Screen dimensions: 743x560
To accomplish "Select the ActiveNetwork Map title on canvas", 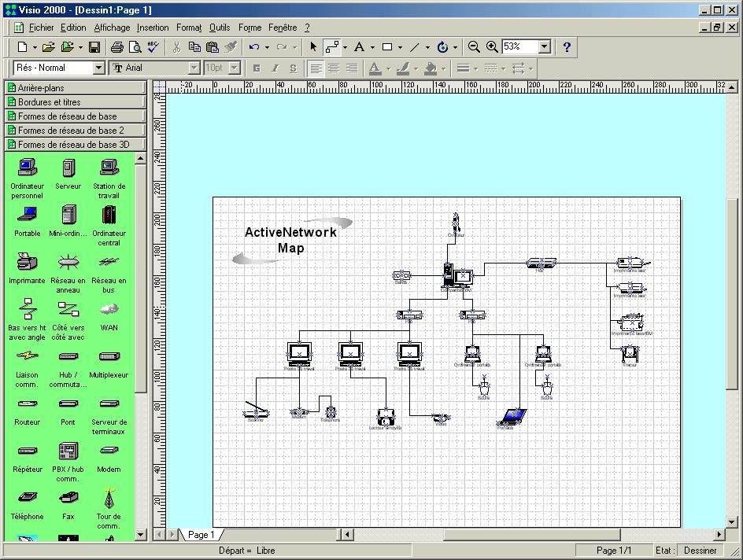I will [x=290, y=240].
